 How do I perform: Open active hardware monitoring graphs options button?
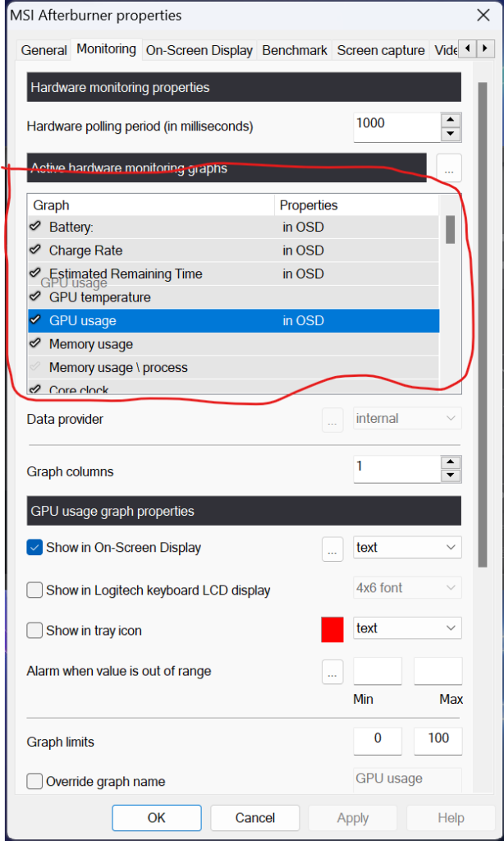click(449, 168)
